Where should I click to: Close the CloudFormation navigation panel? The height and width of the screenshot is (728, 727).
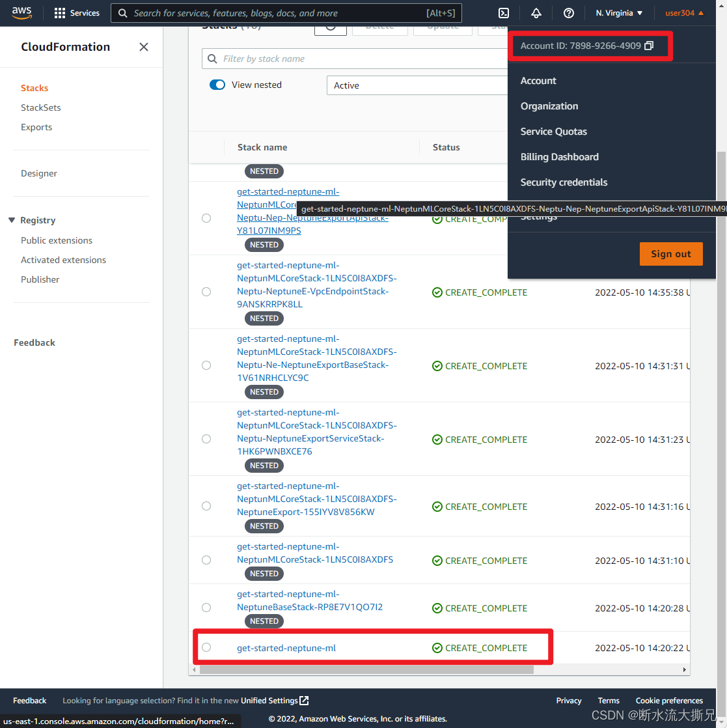pyautogui.click(x=144, y=47)
